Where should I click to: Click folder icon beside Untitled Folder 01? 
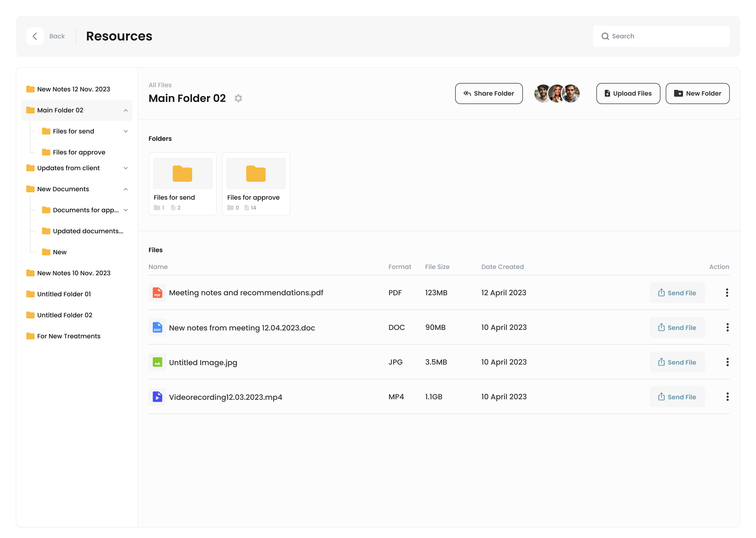tap(30, 294)
